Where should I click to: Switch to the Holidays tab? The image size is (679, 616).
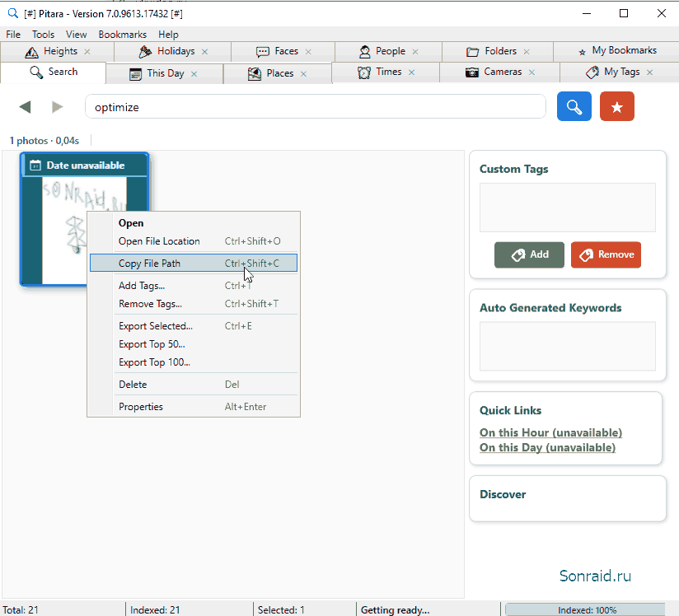point(172,52)
